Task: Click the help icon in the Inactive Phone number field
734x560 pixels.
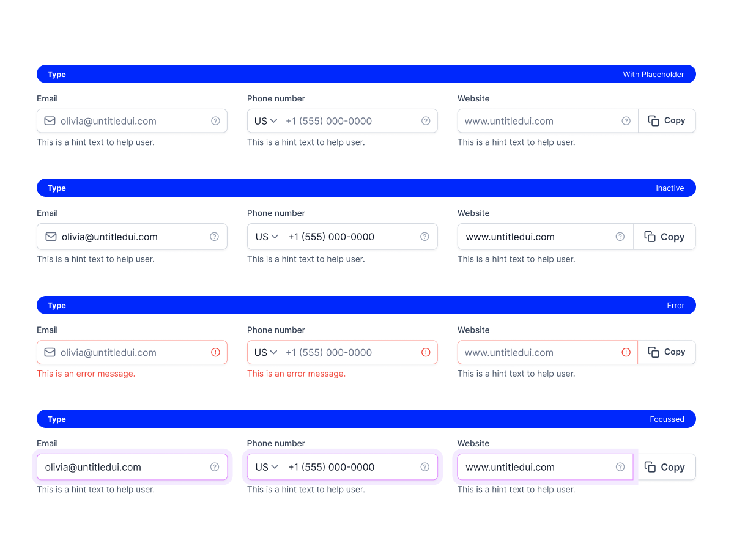Action: (424, 237)
